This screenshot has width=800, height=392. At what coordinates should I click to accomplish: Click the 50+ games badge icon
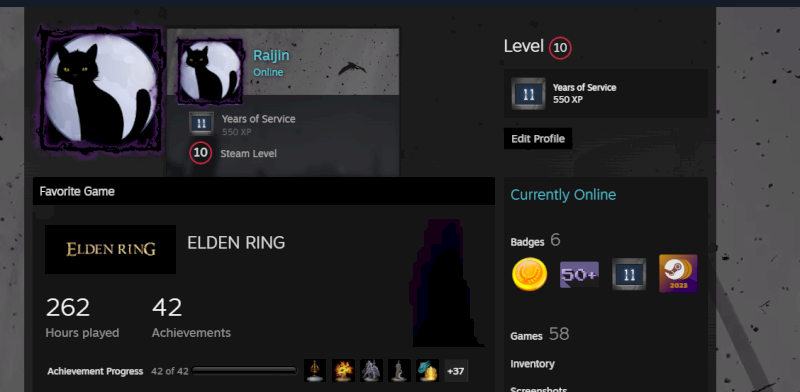pos(579,275)
